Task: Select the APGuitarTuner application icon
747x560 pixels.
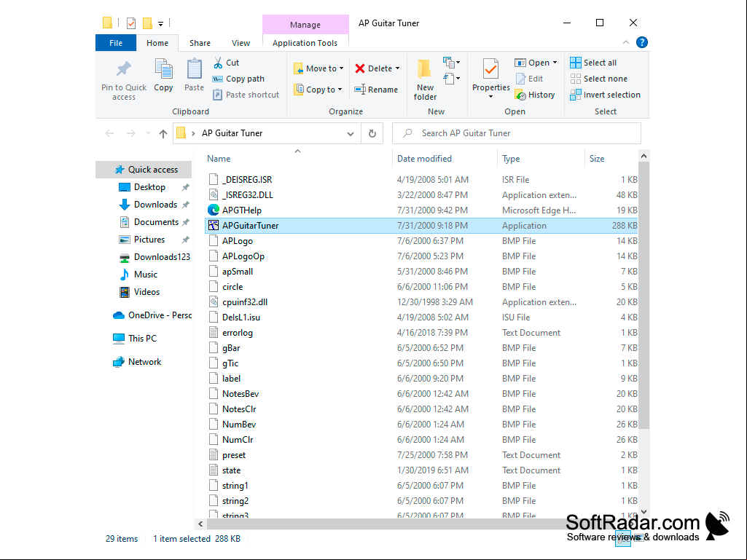Action: click(214, 225)
